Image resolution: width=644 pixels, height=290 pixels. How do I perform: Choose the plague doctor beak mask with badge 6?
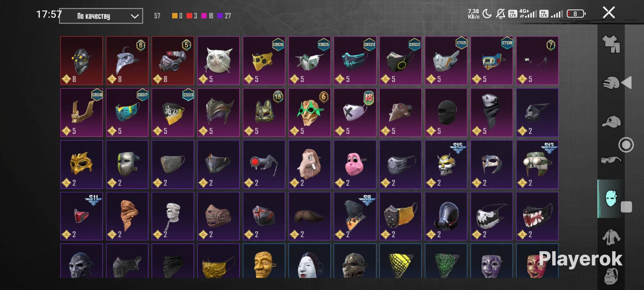click(x=127, y=60)
